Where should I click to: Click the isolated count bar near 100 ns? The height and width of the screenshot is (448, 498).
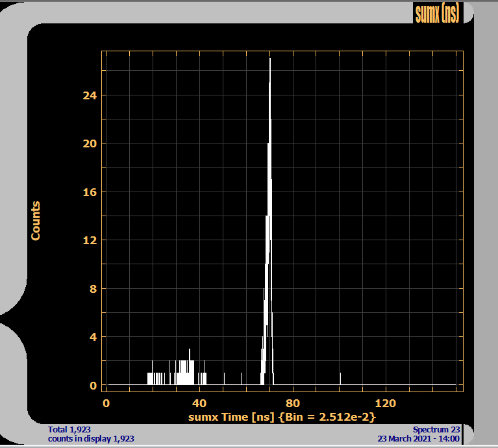pos(341,379)
